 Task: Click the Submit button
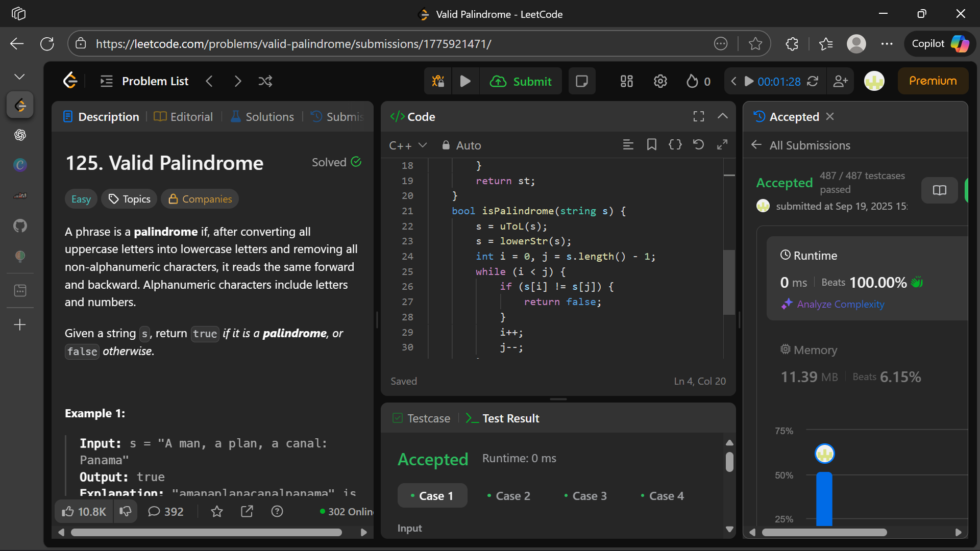pyautogui.click(x=521, y=81)
